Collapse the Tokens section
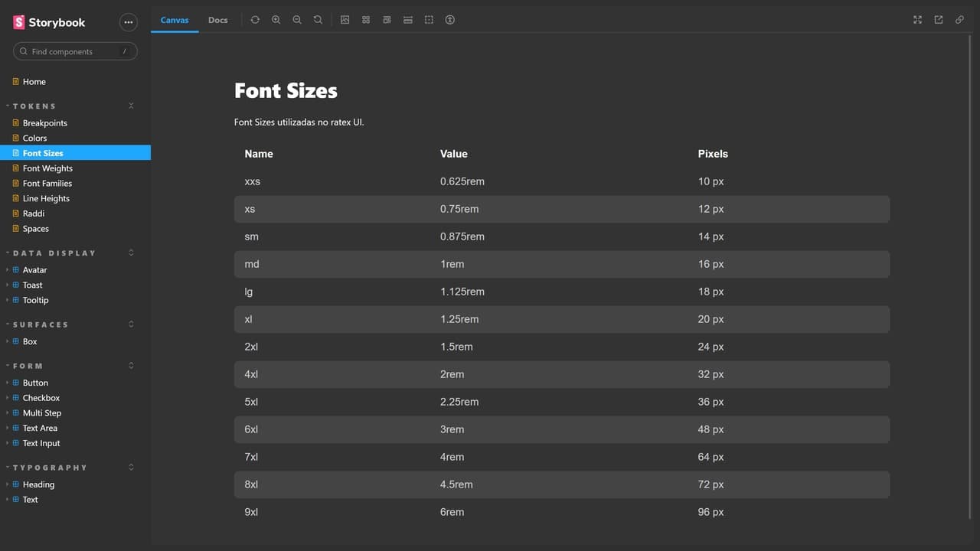980x551 pixels. (x=131, y=106)
